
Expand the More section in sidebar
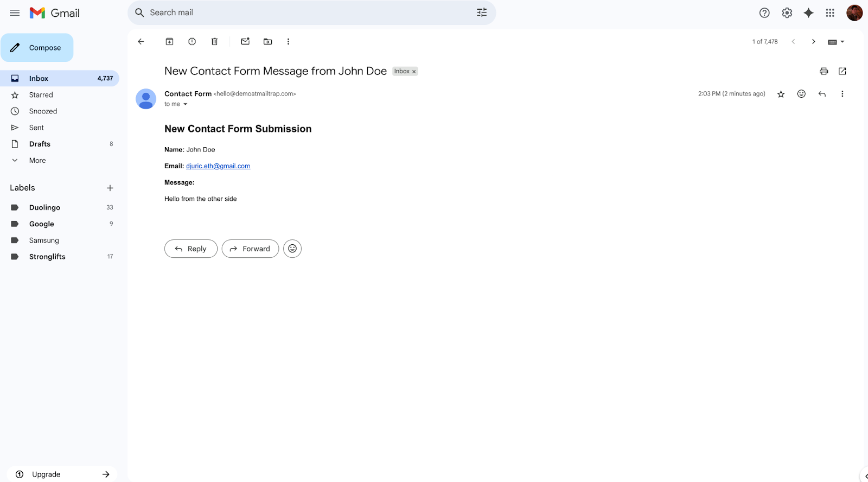coord(37,161)
